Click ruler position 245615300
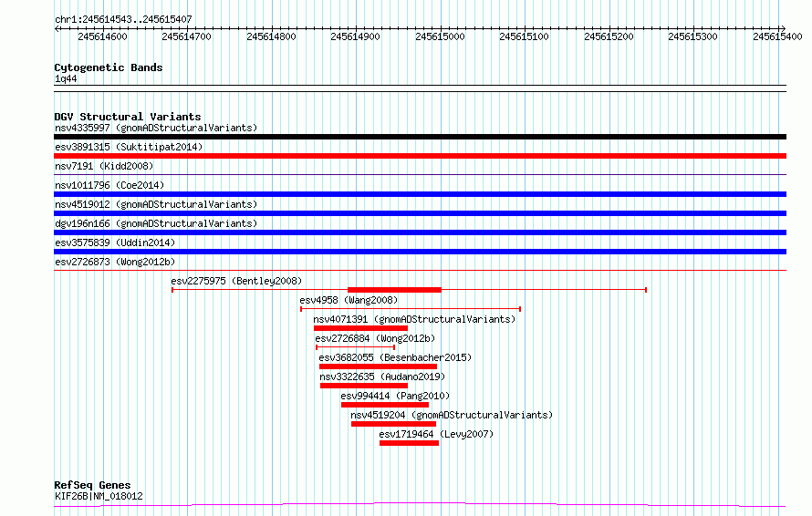 692,36
